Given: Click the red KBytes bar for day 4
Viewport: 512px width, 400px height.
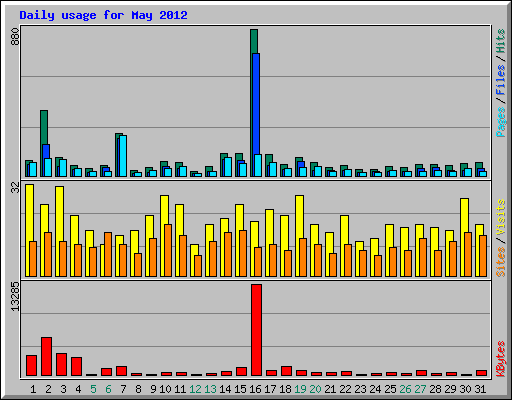Looking at the screenshot, I should pos(76,366).
